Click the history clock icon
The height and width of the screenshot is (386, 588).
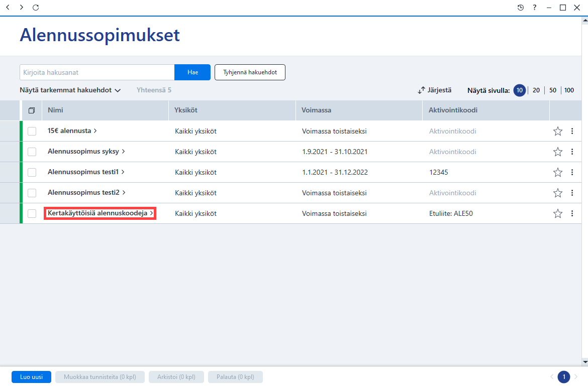click(521, 8)
